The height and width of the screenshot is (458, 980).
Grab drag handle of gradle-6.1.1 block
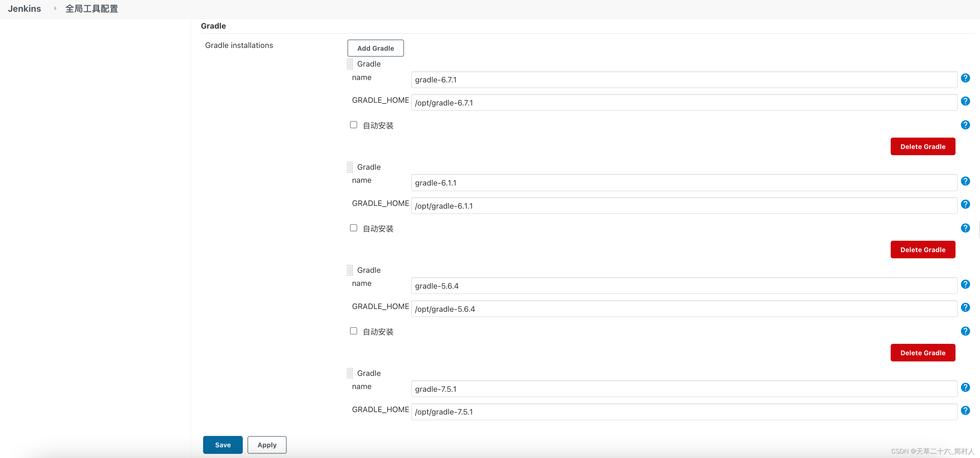pyautogui.click(x=350, y=167)
